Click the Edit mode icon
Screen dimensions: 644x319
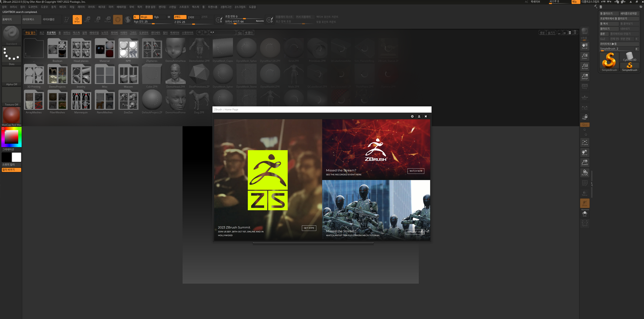tap(67, 20)
